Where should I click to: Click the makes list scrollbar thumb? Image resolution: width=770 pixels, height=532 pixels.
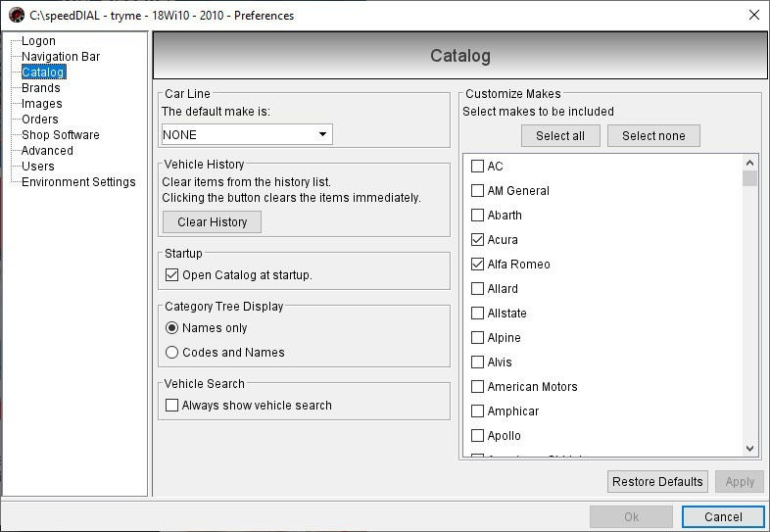749,178
